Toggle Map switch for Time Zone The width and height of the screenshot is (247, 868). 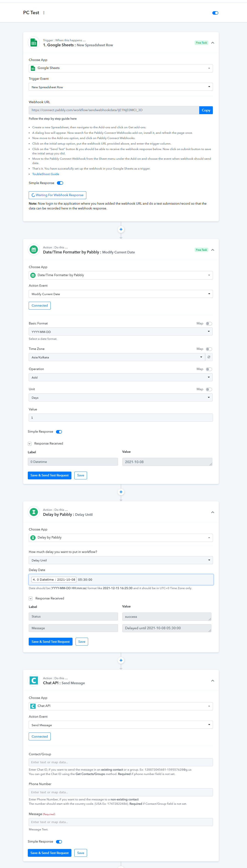tap(209, 349)
